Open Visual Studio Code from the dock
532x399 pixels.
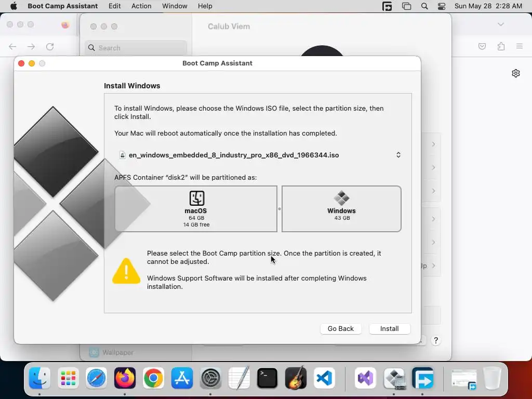324,378
